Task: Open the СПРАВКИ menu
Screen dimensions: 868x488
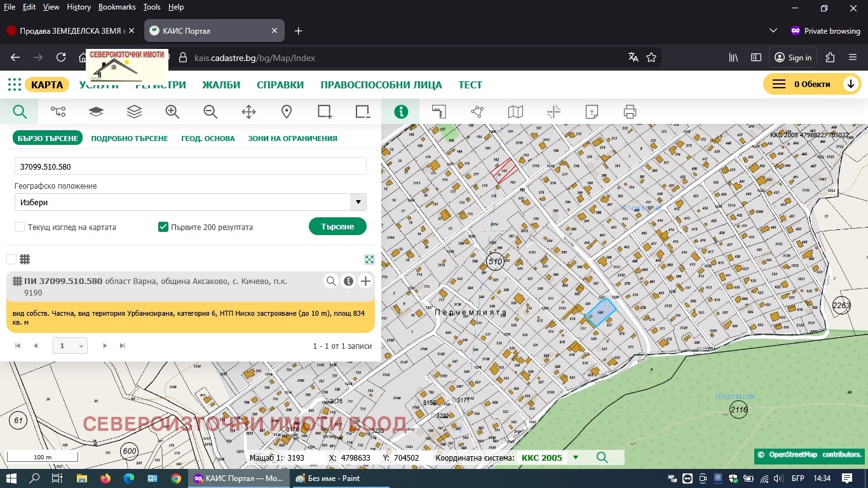Action: 280,84
